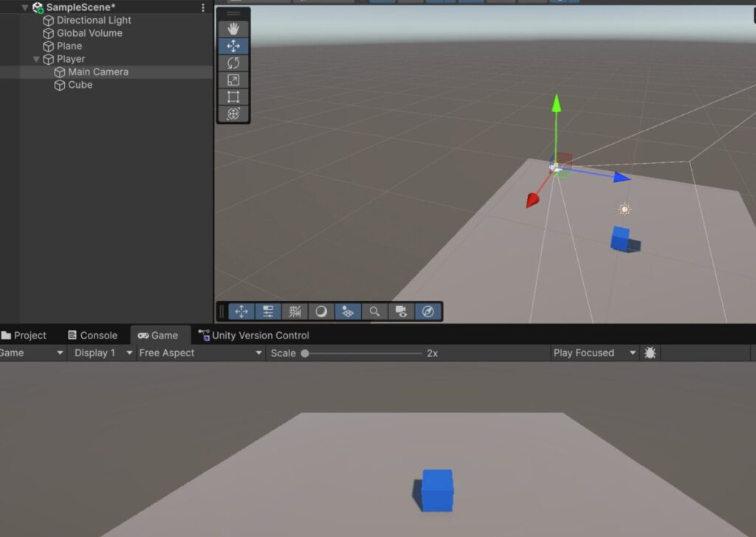This screenshot has height=537, width=756.
Task: Select the Rect tool
Action: (233, 97)
